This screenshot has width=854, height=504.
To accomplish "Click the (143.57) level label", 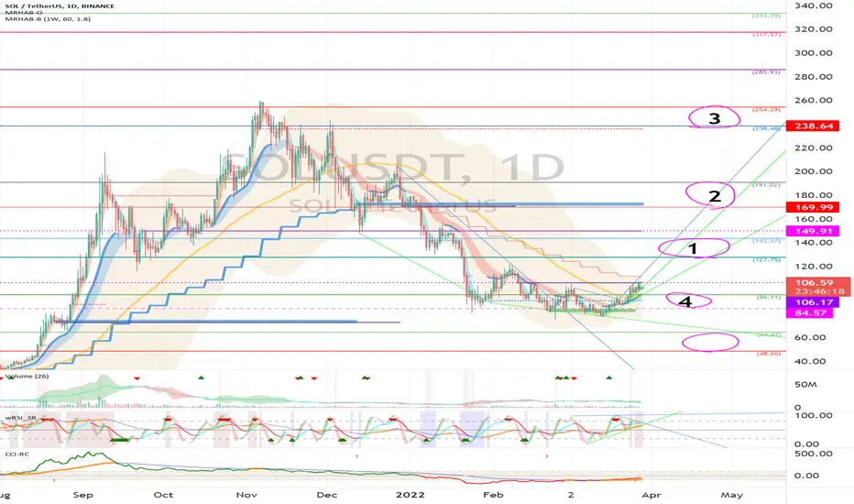I will click(766, 241).
